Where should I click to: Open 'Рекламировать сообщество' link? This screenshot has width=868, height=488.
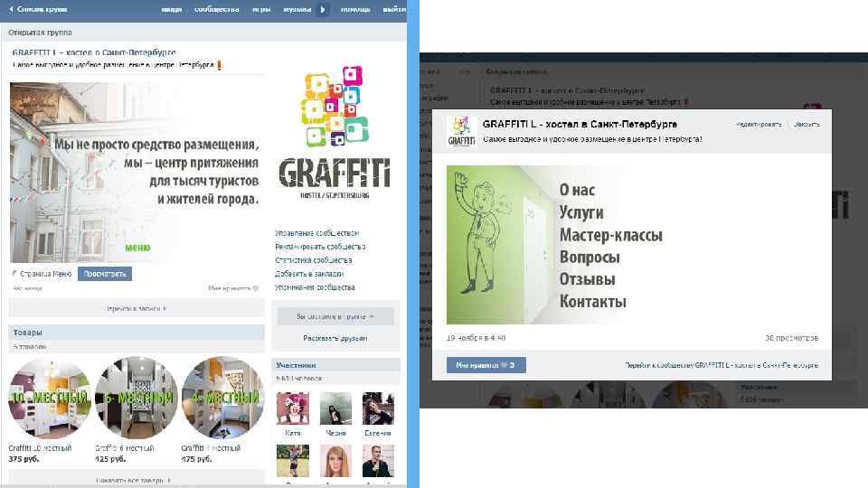pyautogui.click(x=320, y=247)
